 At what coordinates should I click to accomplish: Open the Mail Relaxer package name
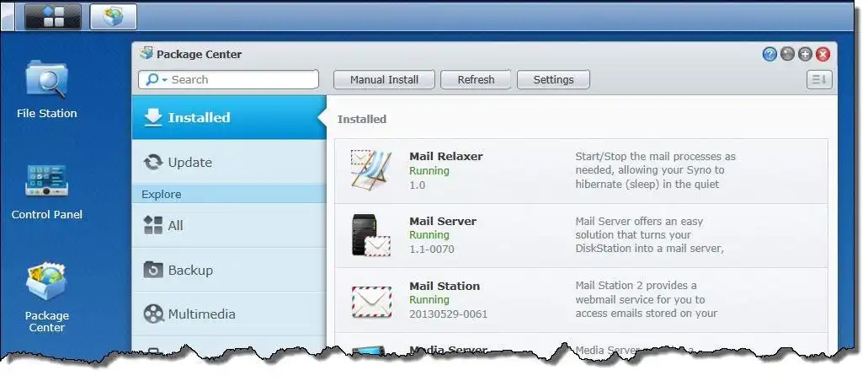[x=446, y=157]
